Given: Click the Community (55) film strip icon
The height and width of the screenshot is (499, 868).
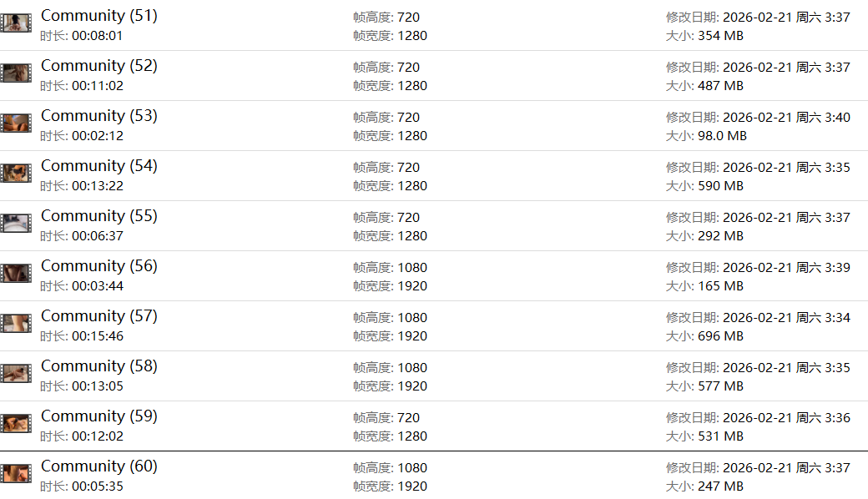Looking at the screenshot, I should (x=16, y=224).
